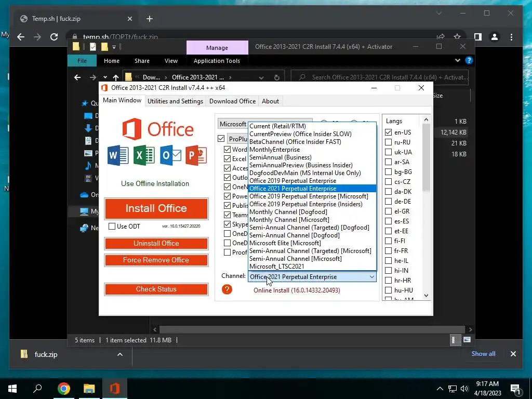Expand downloads shelf fuck.zip options chevron

120,354
